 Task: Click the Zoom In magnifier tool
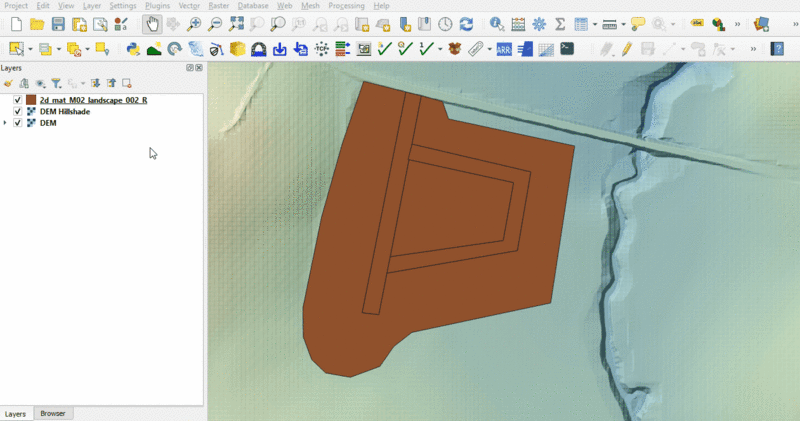193,24
